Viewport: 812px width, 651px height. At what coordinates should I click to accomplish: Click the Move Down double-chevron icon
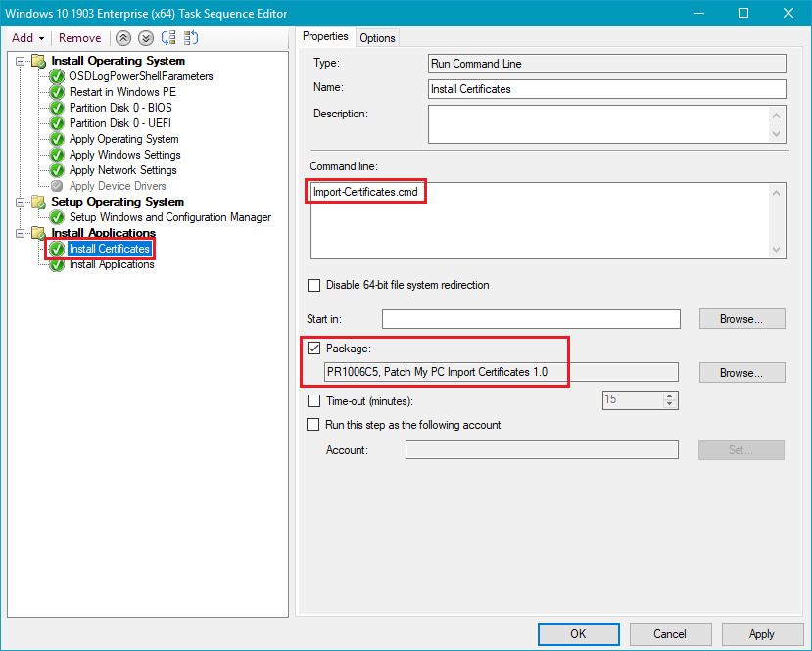[146, 38]
